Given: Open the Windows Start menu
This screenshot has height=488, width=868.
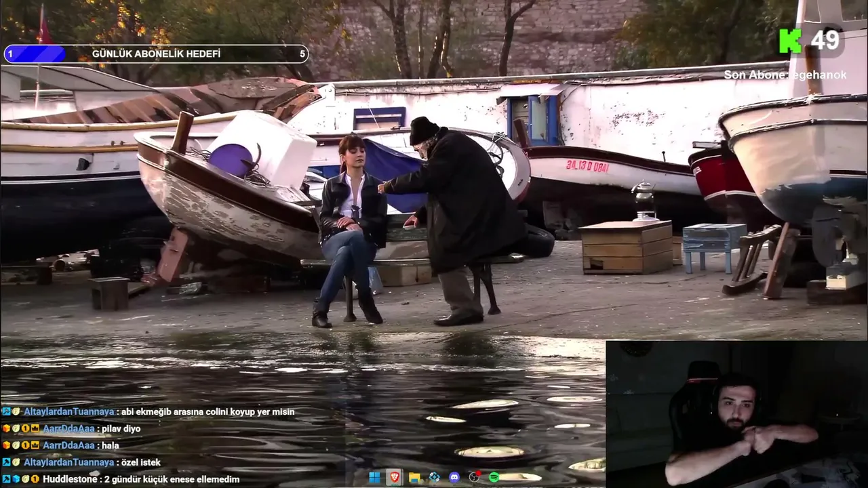Looking at the screenshot, I should [x=374, y=477].
